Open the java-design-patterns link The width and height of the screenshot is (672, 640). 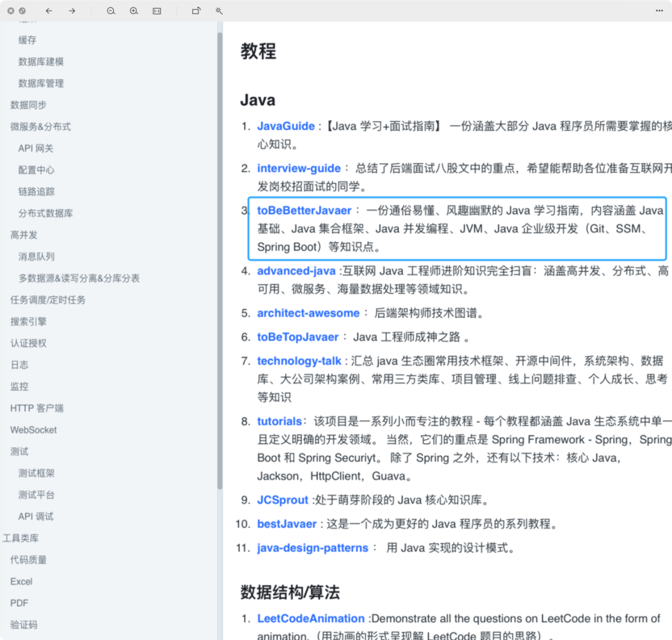[312, 548]
